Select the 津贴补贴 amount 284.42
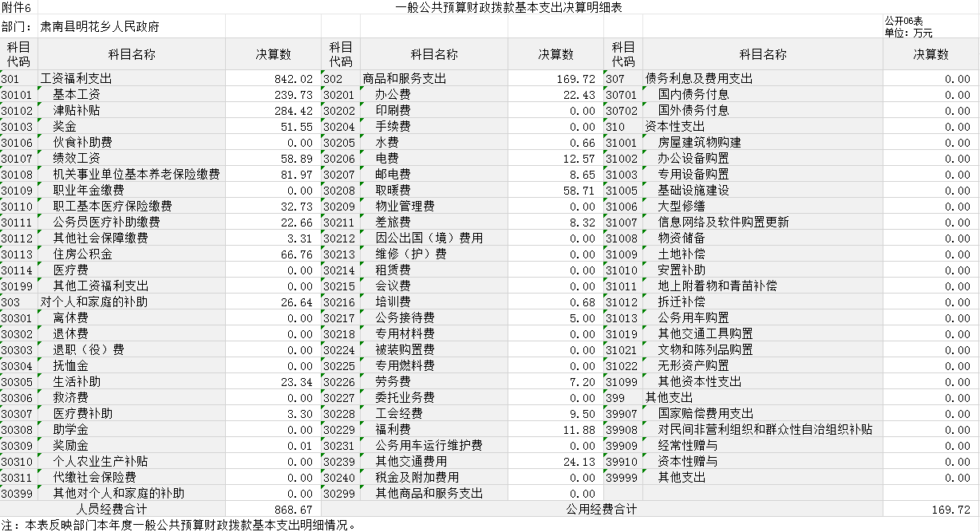The image size is (980, 532). [x=273, y=110]
